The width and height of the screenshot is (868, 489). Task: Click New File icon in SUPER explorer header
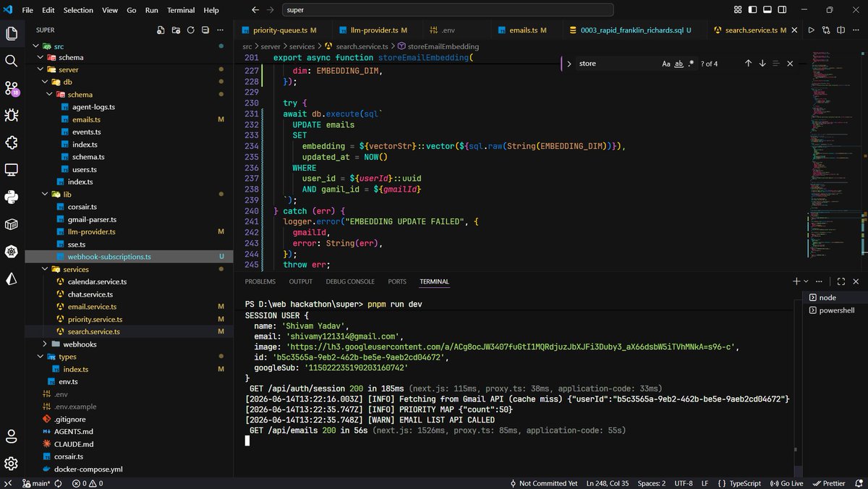[161, 30]
